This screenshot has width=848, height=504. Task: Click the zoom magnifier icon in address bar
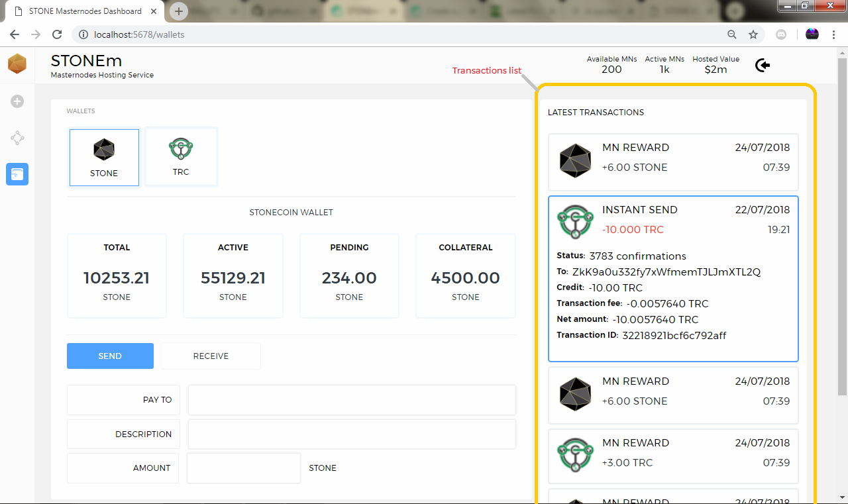732,34
